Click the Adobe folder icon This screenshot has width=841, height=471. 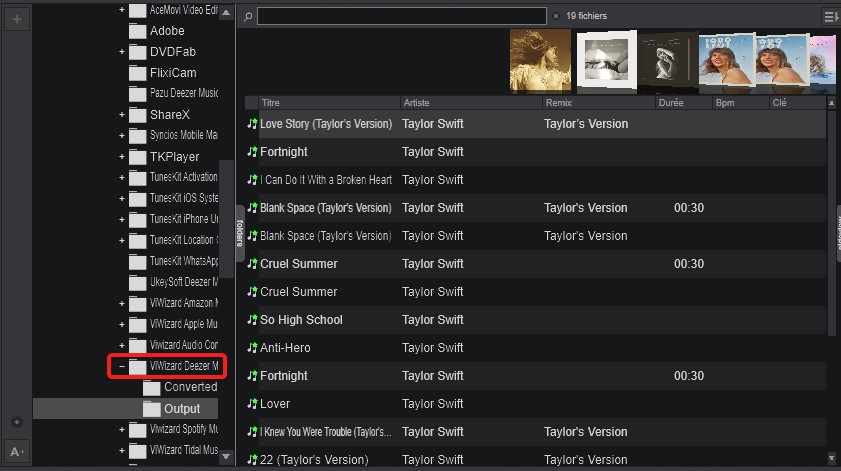(138, 31)
